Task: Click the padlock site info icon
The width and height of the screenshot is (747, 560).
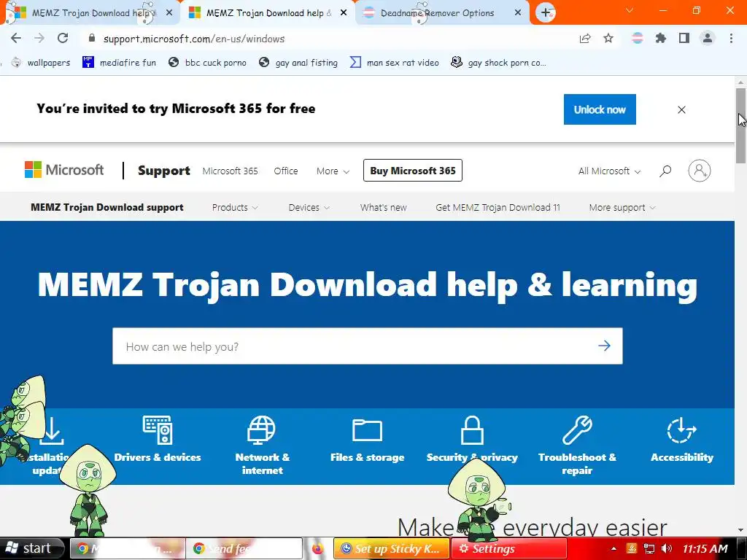Action: pos(92,38)
